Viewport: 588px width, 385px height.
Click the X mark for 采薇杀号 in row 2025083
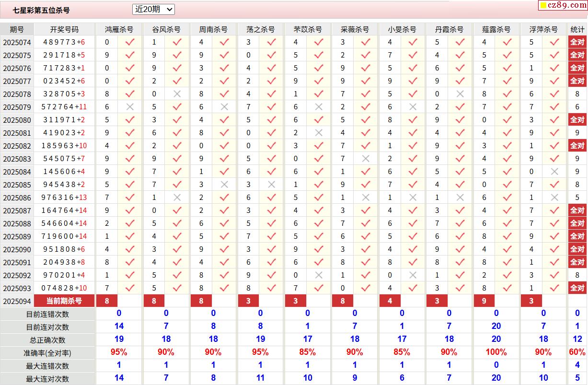tap(366, 159)
